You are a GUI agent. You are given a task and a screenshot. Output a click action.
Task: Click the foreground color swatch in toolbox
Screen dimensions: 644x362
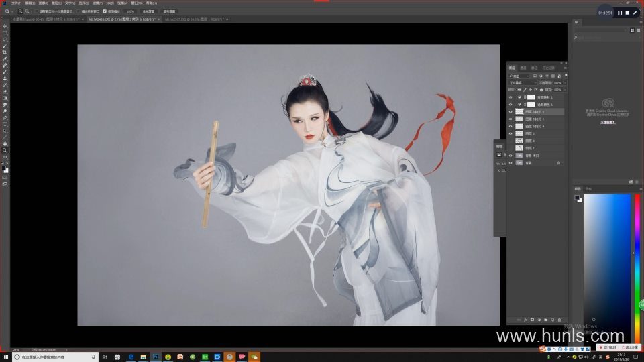pyautogui.click(x=4, y=168)
